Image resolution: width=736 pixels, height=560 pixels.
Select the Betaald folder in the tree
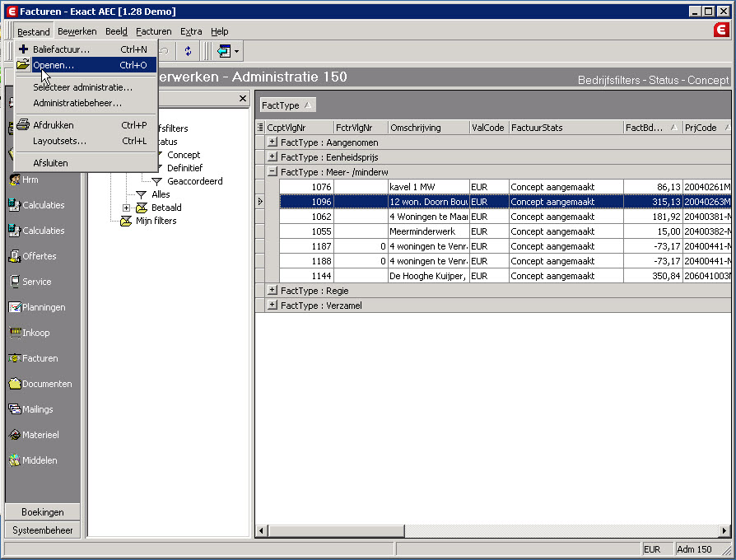tap(166, 208)
